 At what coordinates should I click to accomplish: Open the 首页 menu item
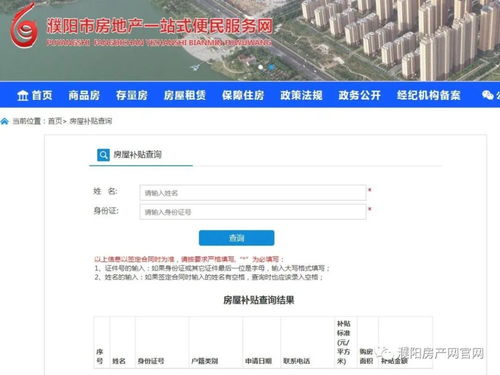point(42,96)
